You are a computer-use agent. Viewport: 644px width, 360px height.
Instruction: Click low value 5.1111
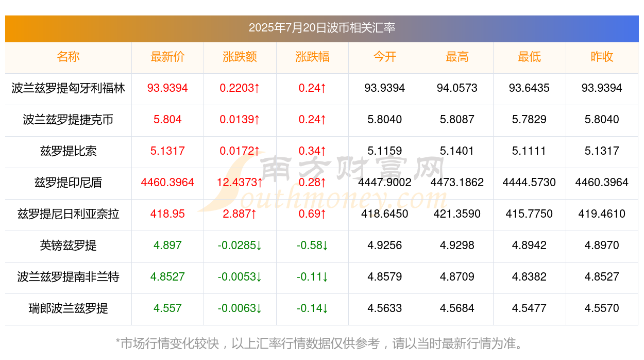(x=530, y=151)
